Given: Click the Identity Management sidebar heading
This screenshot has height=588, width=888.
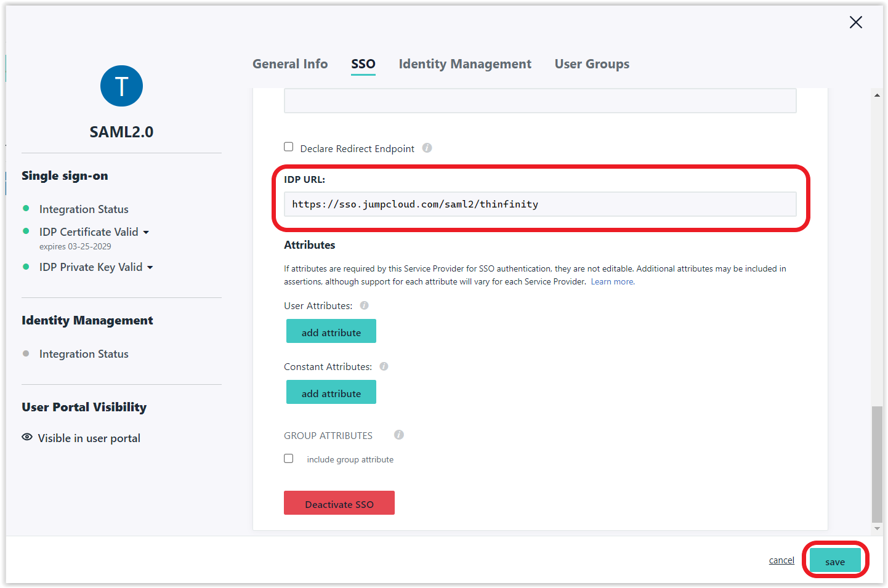Looking at the screenshot, I should tap(87, 320).
